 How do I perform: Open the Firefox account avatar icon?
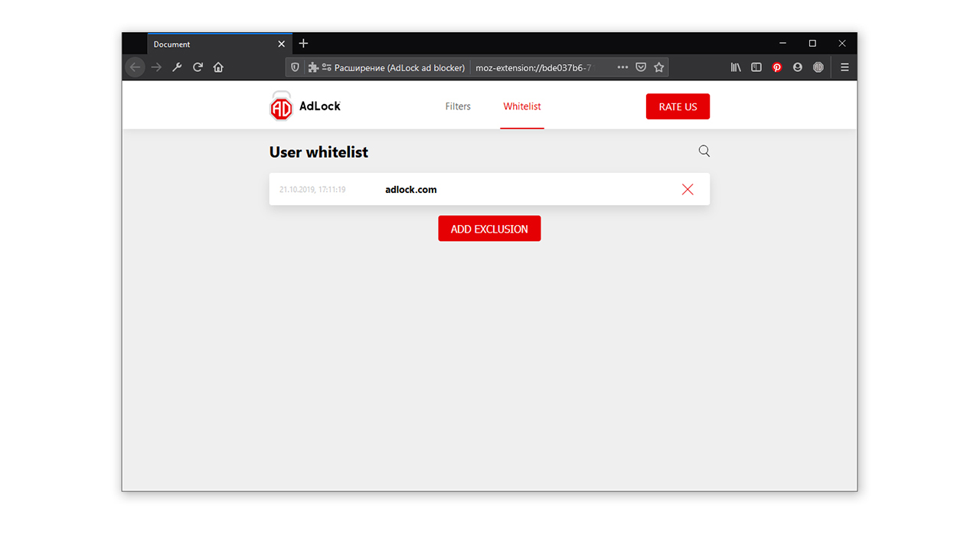point(798,67)
